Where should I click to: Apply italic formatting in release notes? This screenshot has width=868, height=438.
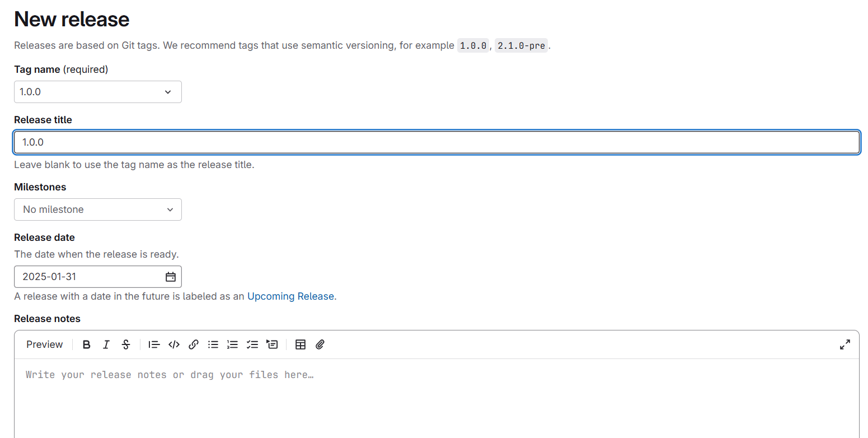106,344
